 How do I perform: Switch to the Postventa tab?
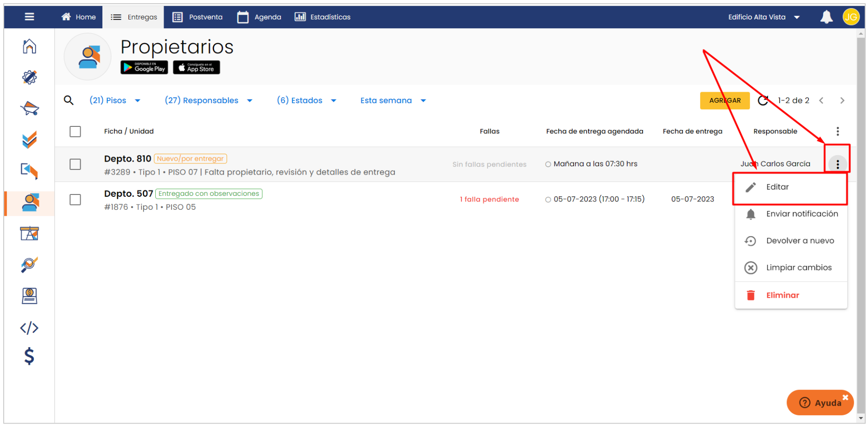tap(198, 17)
